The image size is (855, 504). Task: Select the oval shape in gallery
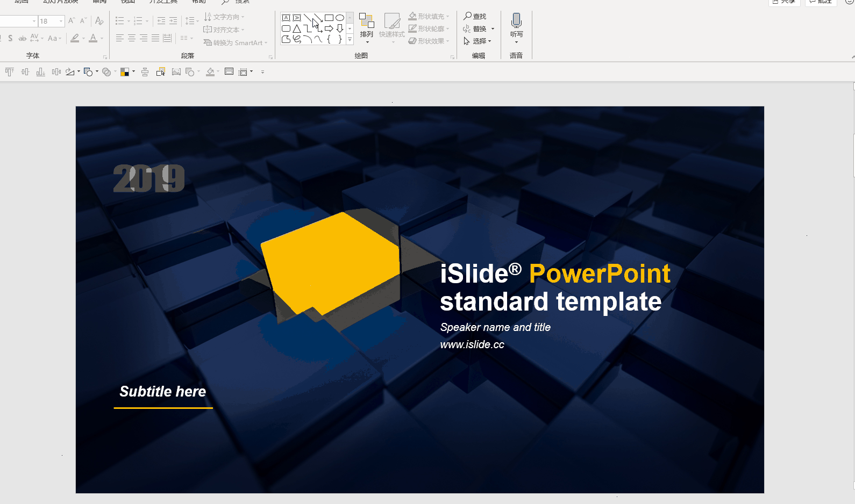coord(340,18)
